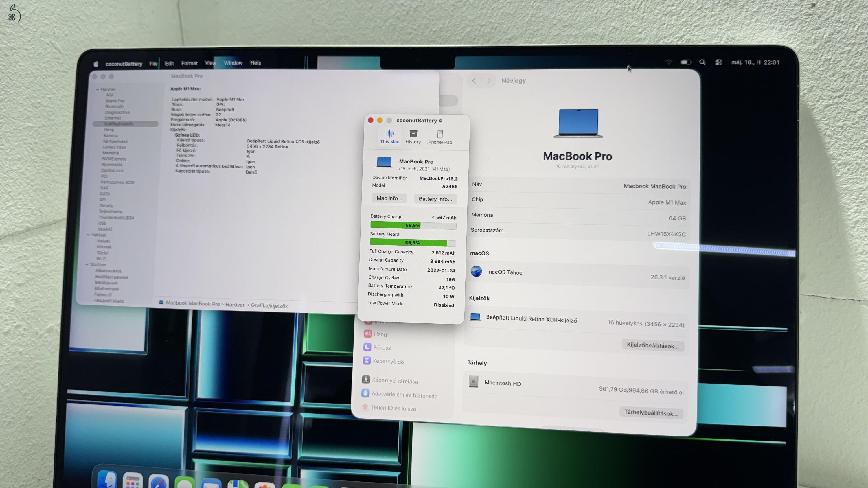Image resolution: width=868 pixels, height=488 pixels.
Task: Click the macOS Tahoe icon
Action: [x=476, y=271]
